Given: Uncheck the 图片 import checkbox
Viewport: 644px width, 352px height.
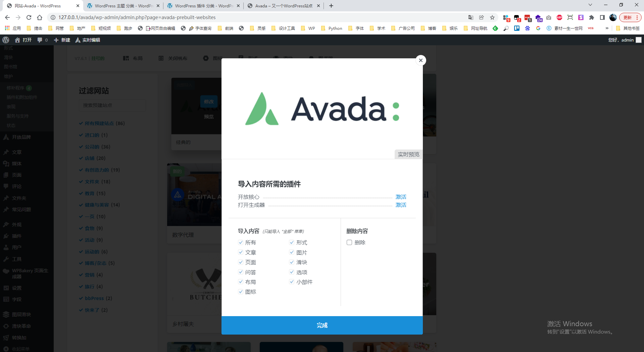Looking at the screenshot, I should click(292, 252).
